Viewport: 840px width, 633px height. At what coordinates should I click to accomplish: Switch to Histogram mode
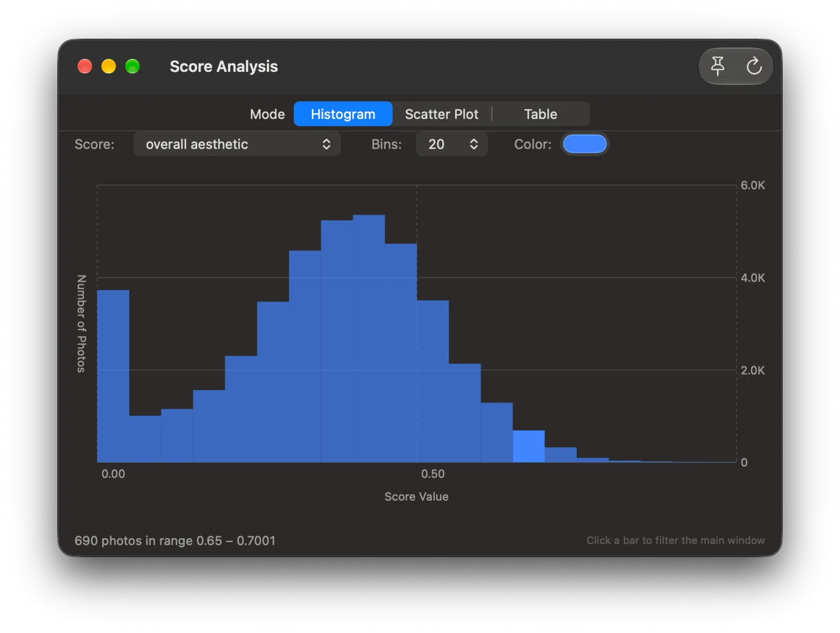tap(343, 114)
